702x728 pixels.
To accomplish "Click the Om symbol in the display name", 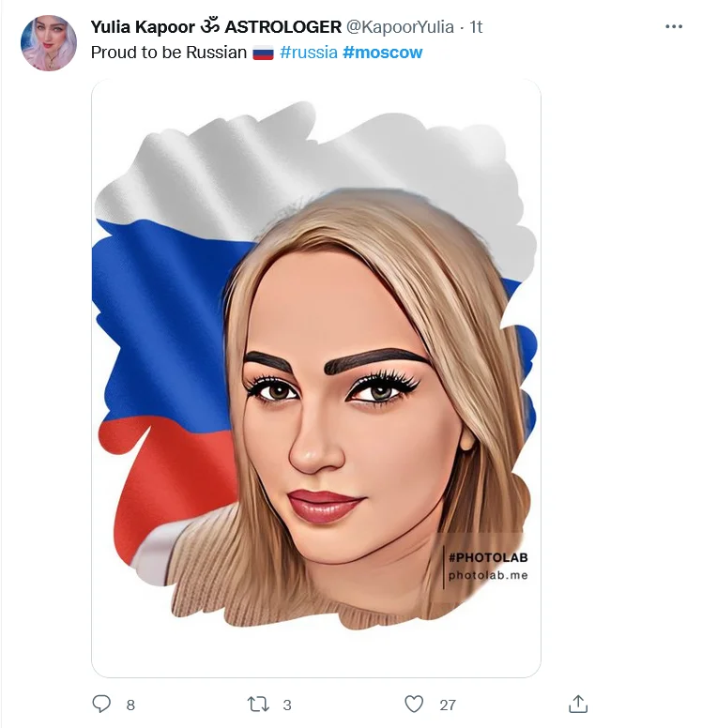I will tap(208, 27).
